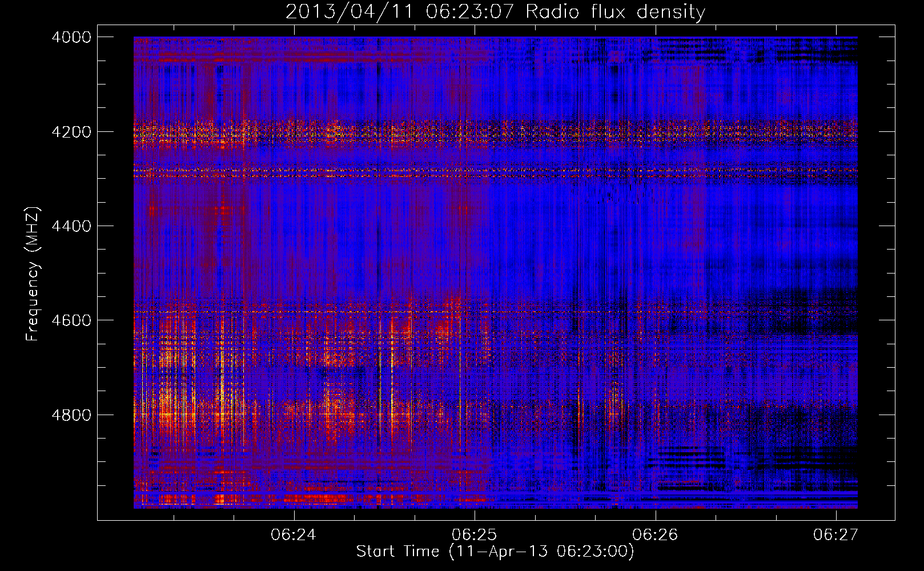This screenshot has width=924, height=571.
Task: Click the 4800 frequency tick label
Action: (x=71, y=415)
